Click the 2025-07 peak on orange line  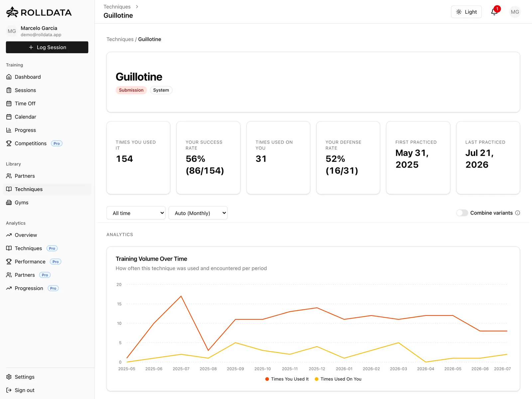click(x=181, y=296)
